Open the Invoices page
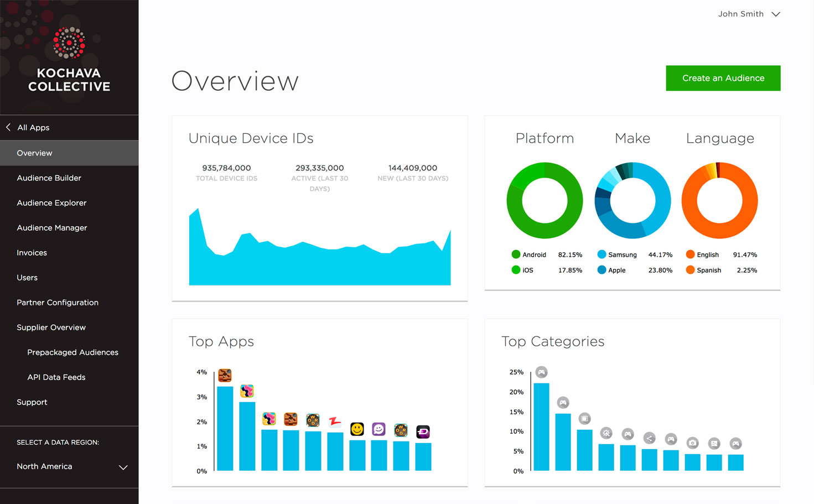814x504 pixels. (x=32, y=252)
